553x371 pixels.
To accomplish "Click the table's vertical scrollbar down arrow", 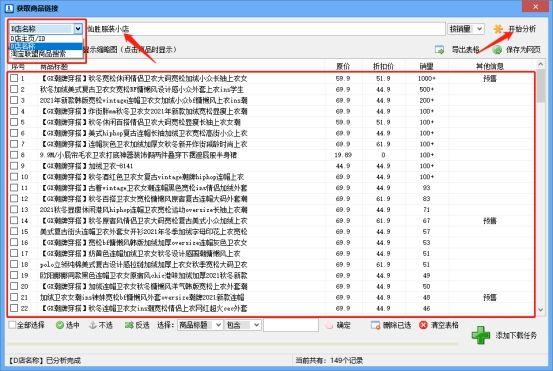I will [x=541, y=310].
